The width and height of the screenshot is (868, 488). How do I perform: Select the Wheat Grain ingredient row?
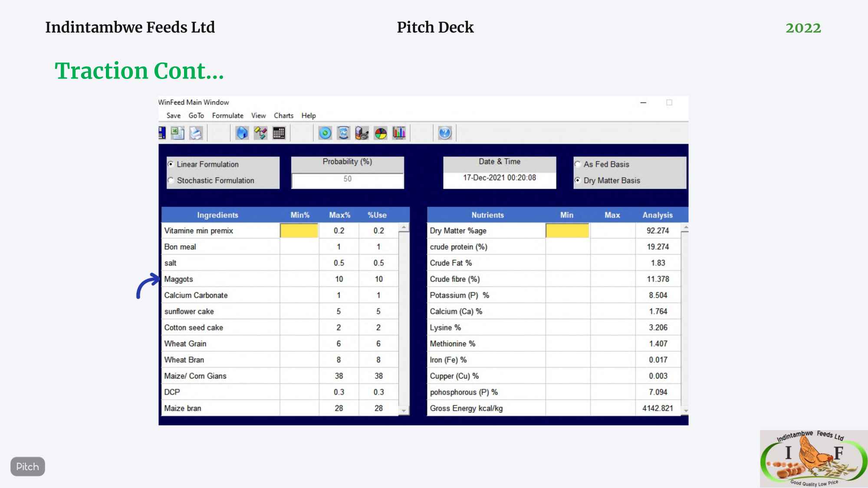coord(280,344)
